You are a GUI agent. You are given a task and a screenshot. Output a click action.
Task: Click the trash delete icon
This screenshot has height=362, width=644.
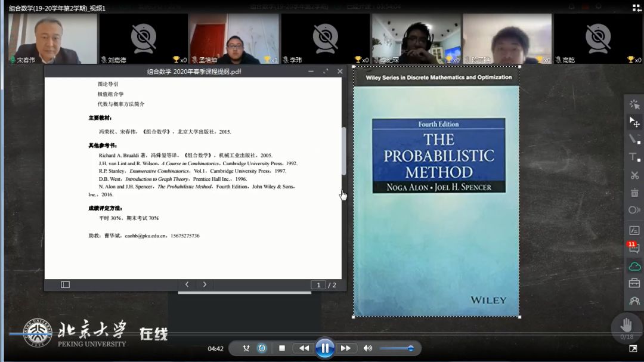pos(634,193)
